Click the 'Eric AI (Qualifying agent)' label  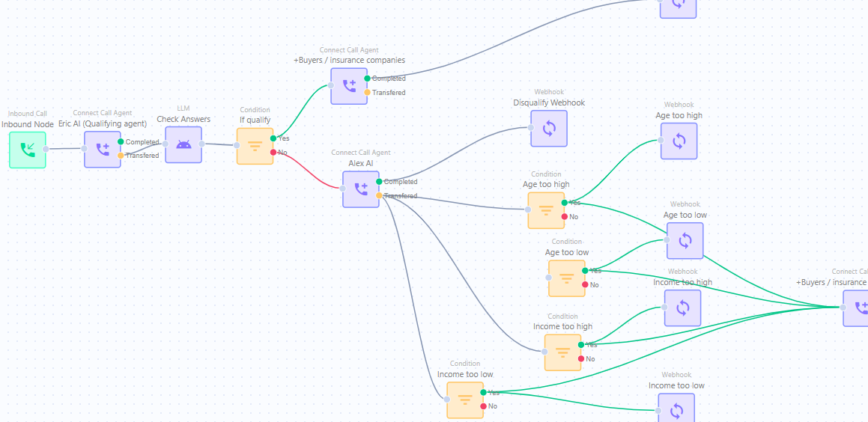click(x=103, y=124)
